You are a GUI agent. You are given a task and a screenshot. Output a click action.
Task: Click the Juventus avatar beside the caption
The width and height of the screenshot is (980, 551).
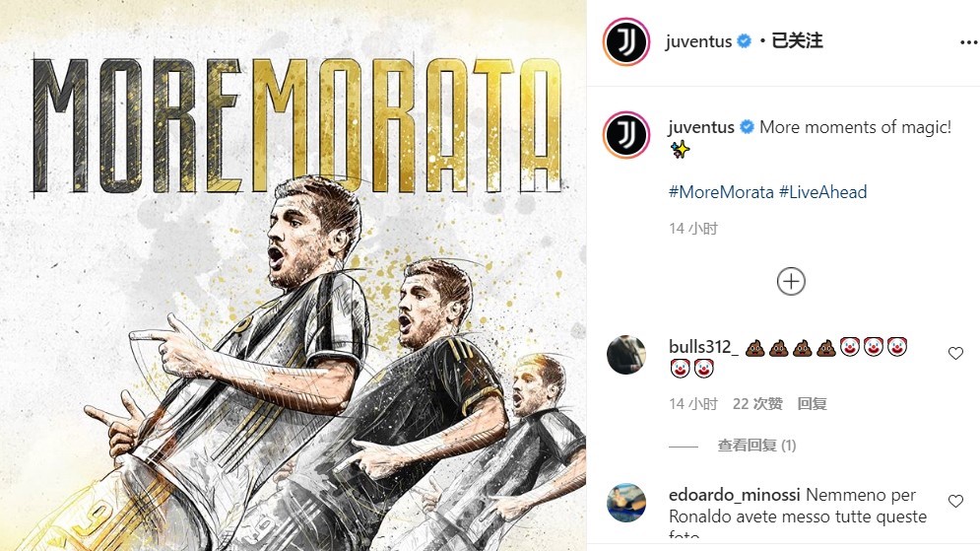[x=626, y=134]
